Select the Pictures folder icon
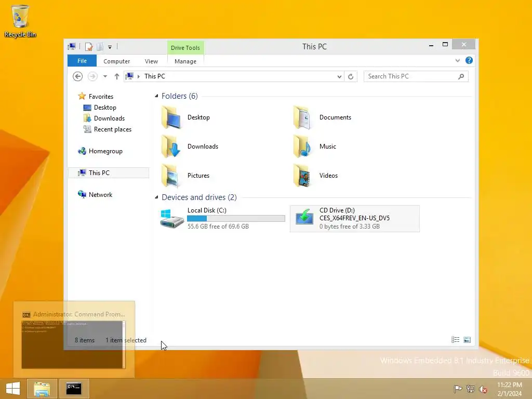This screenshot has width=532, height=399. [171, 176]
